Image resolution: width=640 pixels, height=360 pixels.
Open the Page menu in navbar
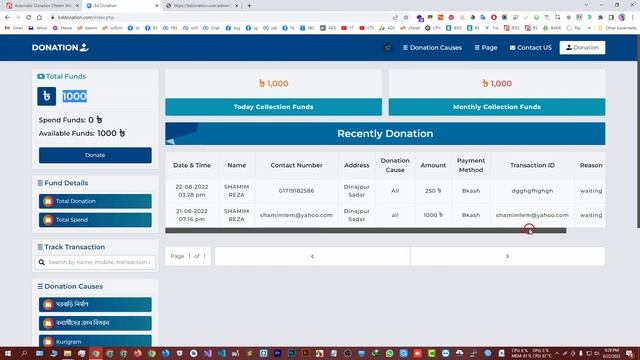486,48
